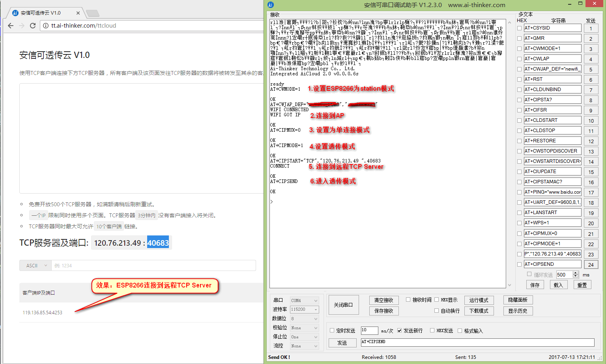Screen dimensions: 606x364
Task: Click 关闭串口 to close the serial port
Action: [x=344, y=305]
